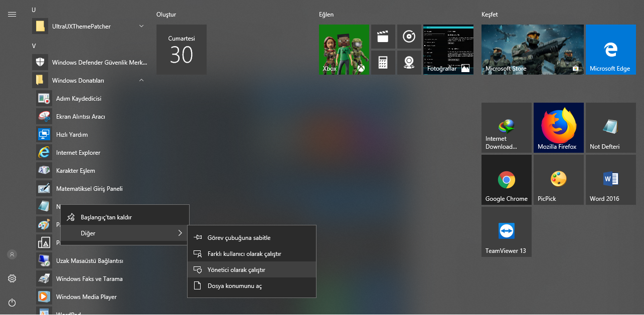Collapse the Windows Donatıları folder
Viewport: 644px width, 315px height.
(141, 80)
